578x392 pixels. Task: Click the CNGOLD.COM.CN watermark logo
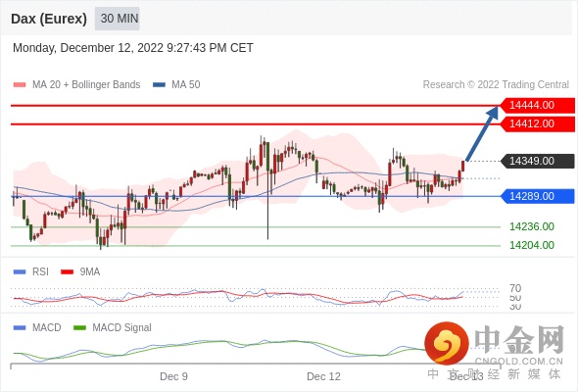point(494,344)
